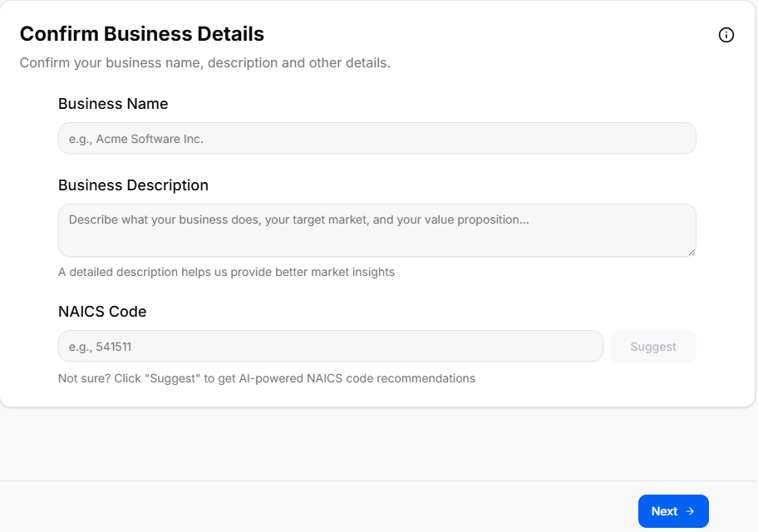Click the Suggest button for NAICS codes
Viewport: 758px width, 532px height.
tap(653, 347)
